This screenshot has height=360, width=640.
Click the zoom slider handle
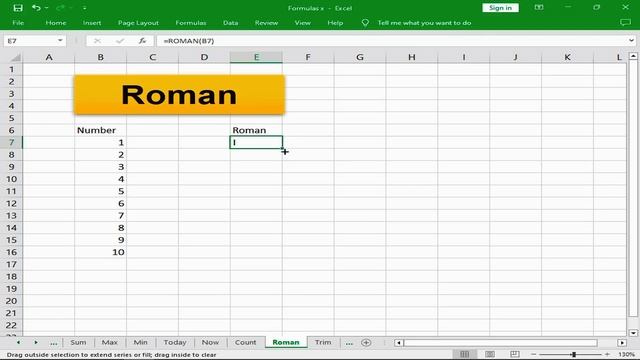[x=574, y=354]
